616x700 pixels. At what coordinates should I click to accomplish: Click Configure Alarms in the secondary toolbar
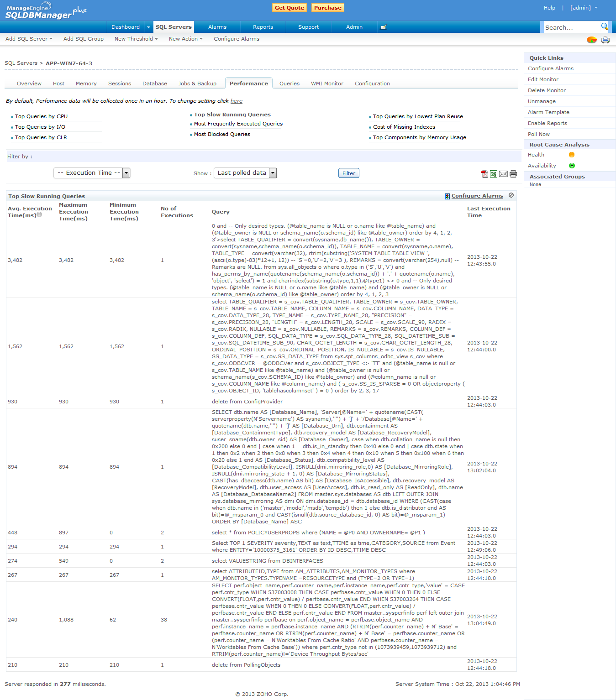click(x=237, y=39)
